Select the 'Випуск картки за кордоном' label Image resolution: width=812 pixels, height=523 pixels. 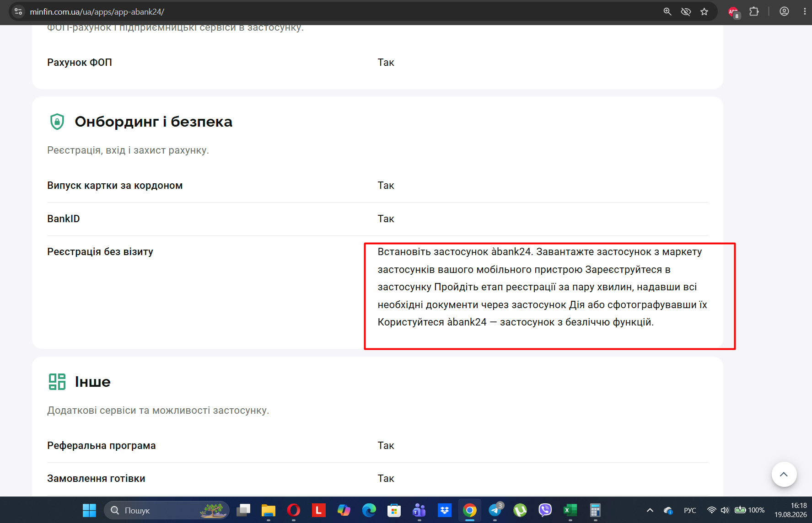coord(115,185)
